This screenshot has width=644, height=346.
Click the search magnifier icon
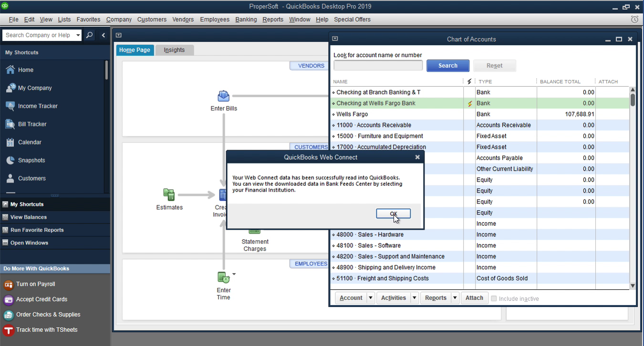pos(89,35)
